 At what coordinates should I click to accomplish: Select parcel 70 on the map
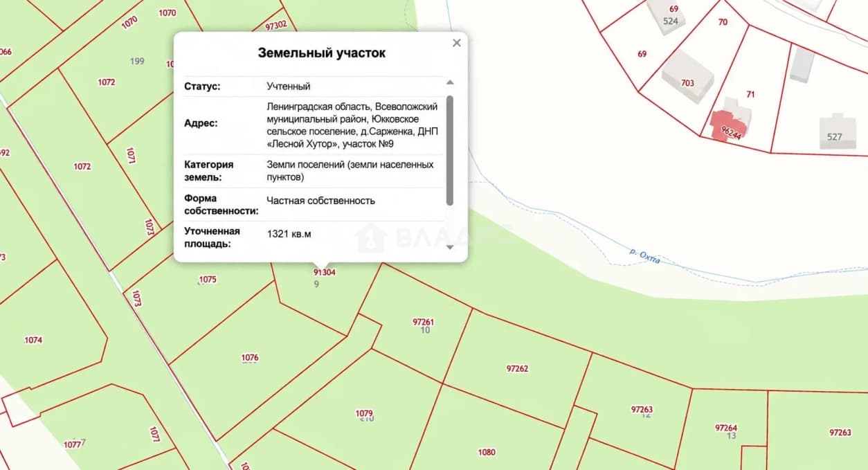[x=723, y=22]
